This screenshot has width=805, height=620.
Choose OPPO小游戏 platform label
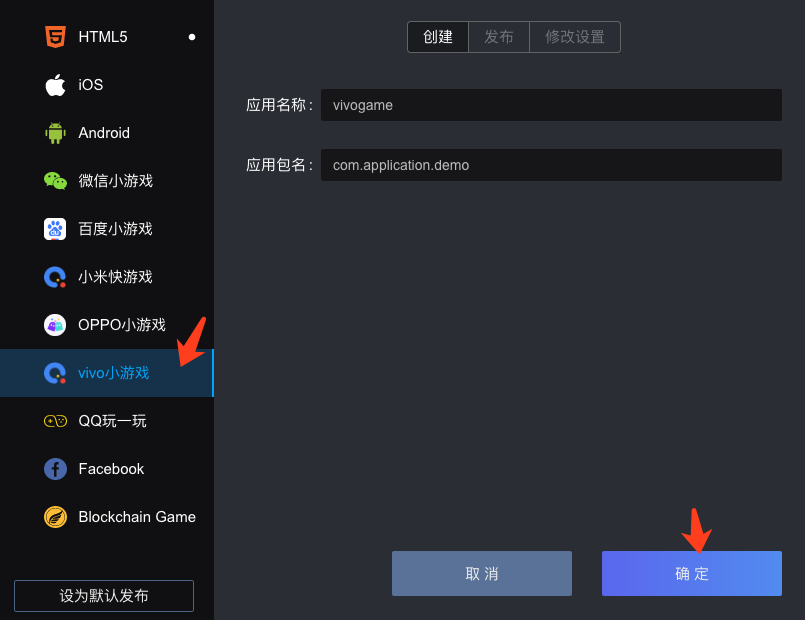[122, 325]
